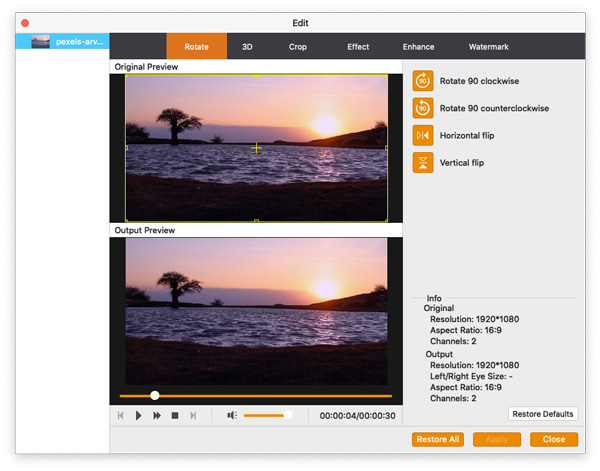Viewport: 600px width, 471px height.
Task: Switch to the 3D tab
Action: [247, 47]
